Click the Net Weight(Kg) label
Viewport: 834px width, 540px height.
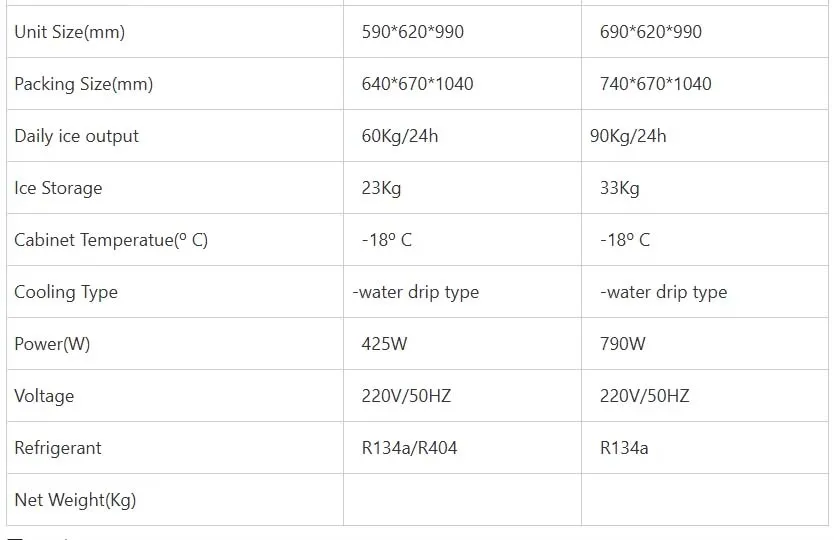[x=75, y=500]
